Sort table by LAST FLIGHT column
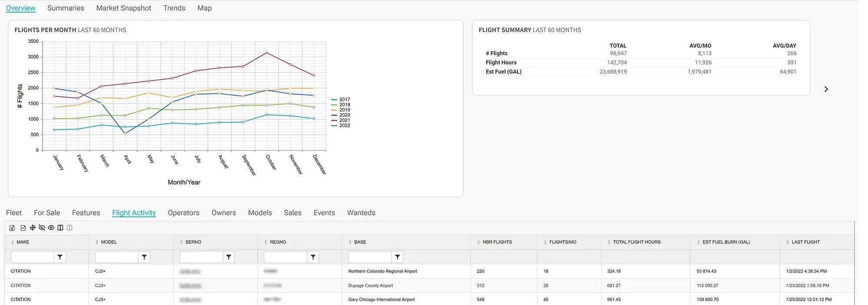 coord(805,242)
